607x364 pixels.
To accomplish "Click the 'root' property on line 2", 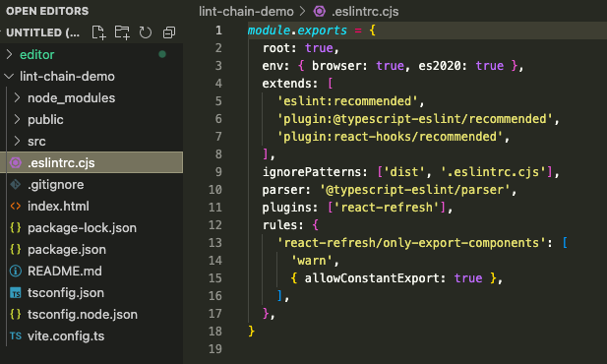I will point(276,48).
